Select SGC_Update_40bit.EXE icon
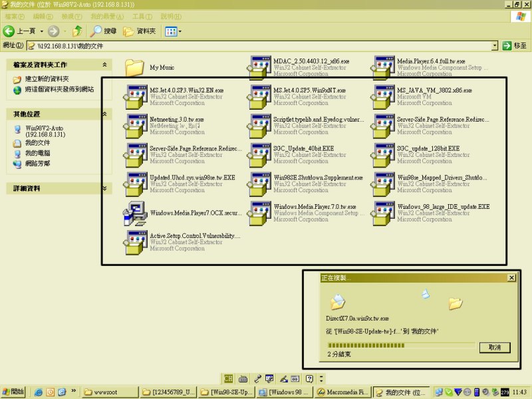 pyautogui.click(x=259, y=155)
